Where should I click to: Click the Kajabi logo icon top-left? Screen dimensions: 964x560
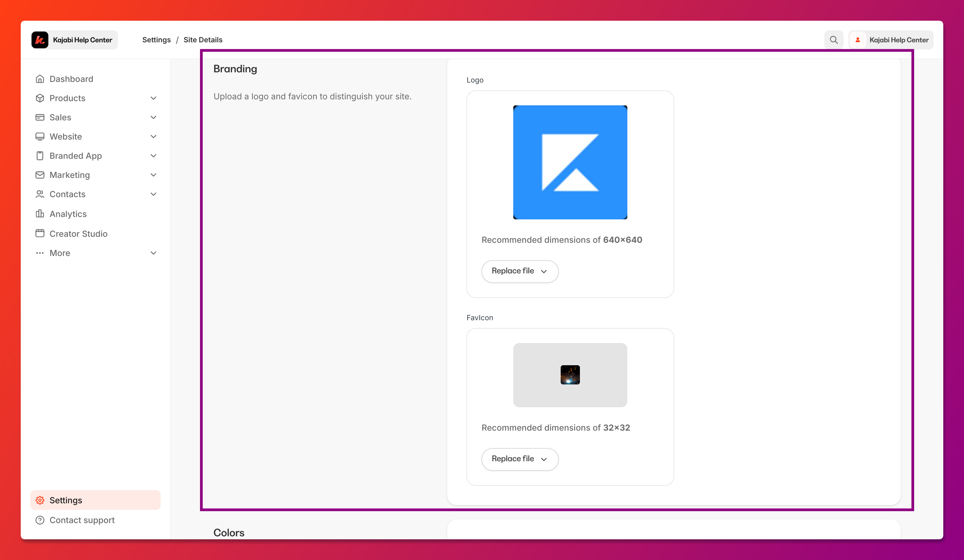(40, 40)
